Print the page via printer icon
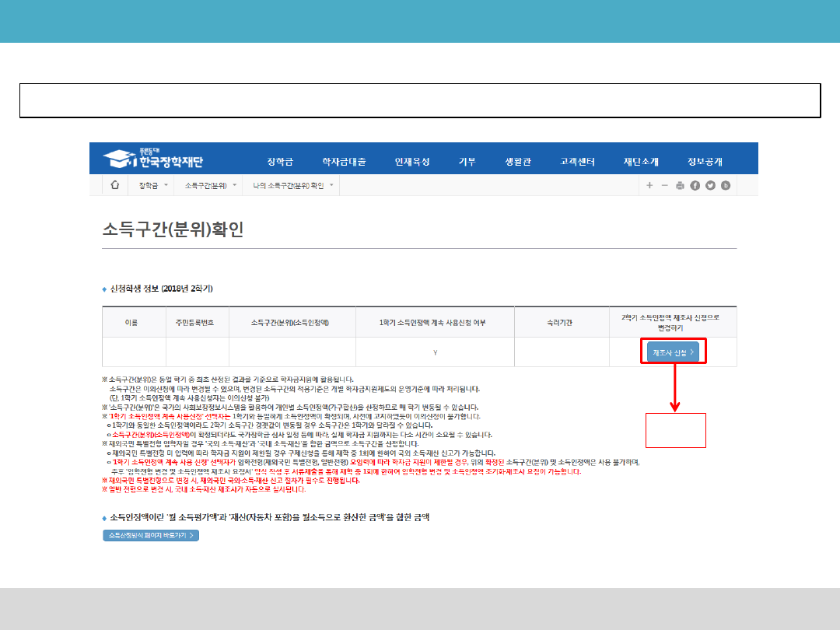Screen dimensions: 840x630 (x=680, y=185)
